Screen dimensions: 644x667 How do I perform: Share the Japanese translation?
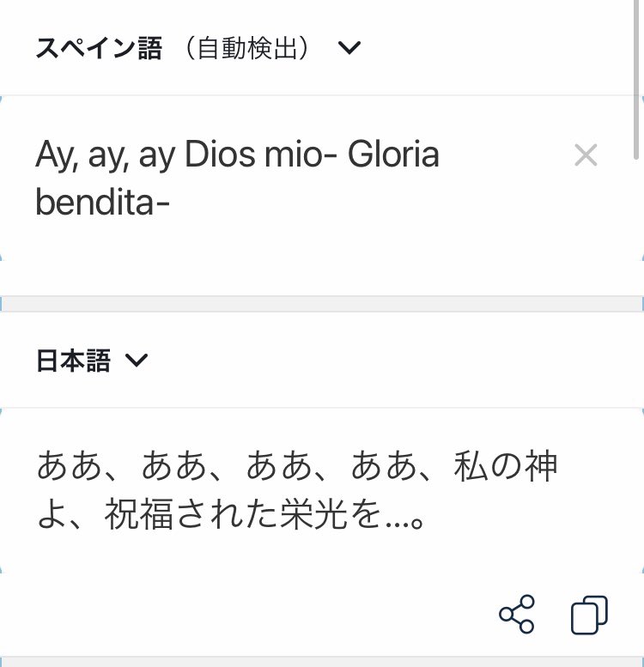(516, 614)
